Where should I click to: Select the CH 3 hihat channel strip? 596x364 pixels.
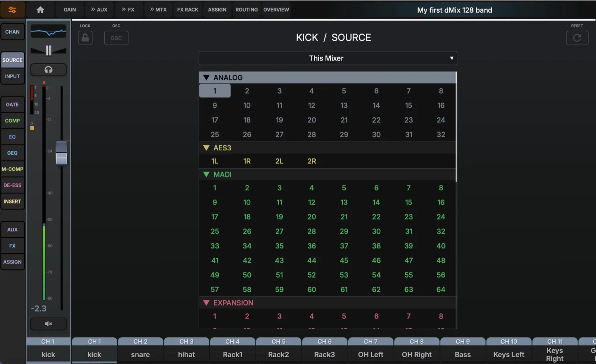[186, 350]
